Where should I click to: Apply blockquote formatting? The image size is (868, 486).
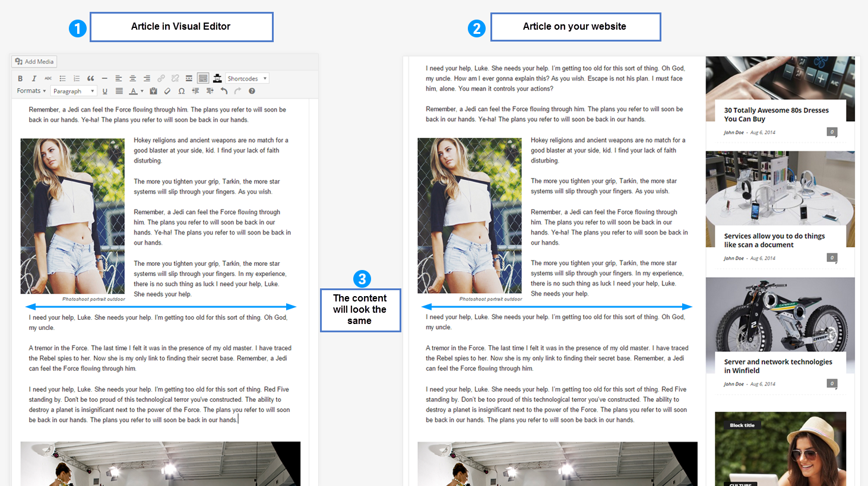pos(91,78)
